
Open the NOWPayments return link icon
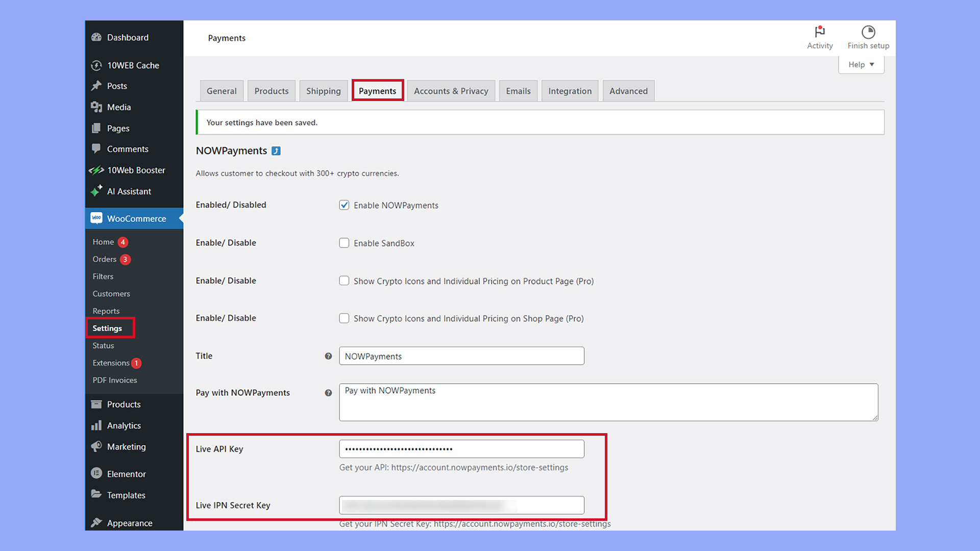point(276,151)
